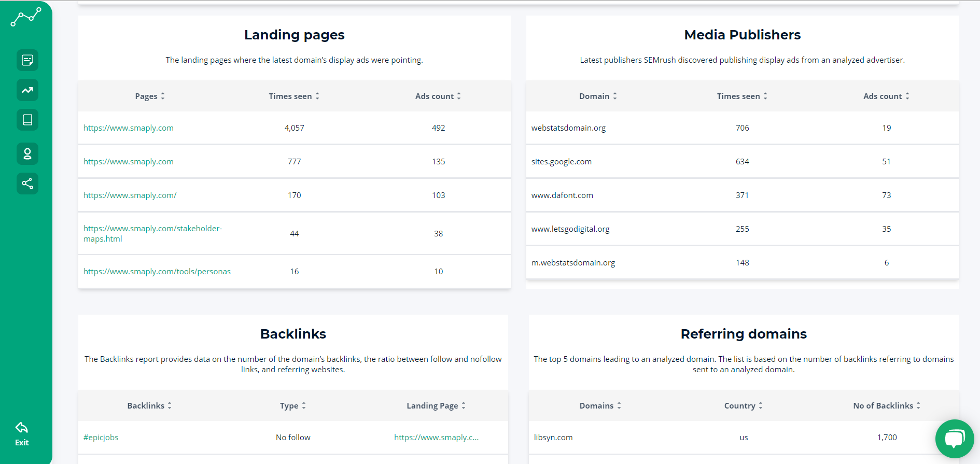Viewport: 980px width, 464px height.
Task: Sort Referring domains by No of Backlinks
Action: click(887, 406)
